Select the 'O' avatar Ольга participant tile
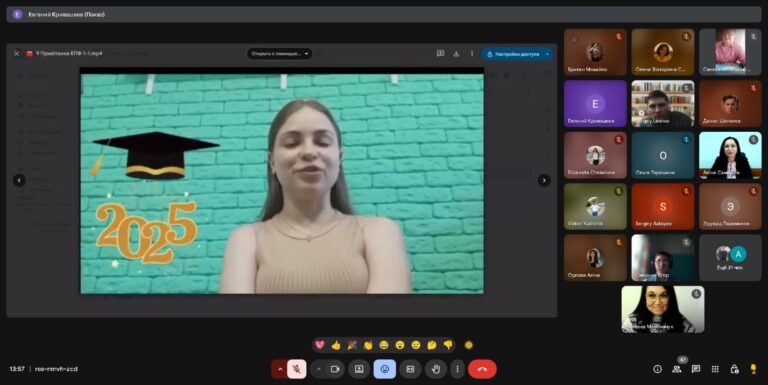768x385 pixels. tap(663, 155)
